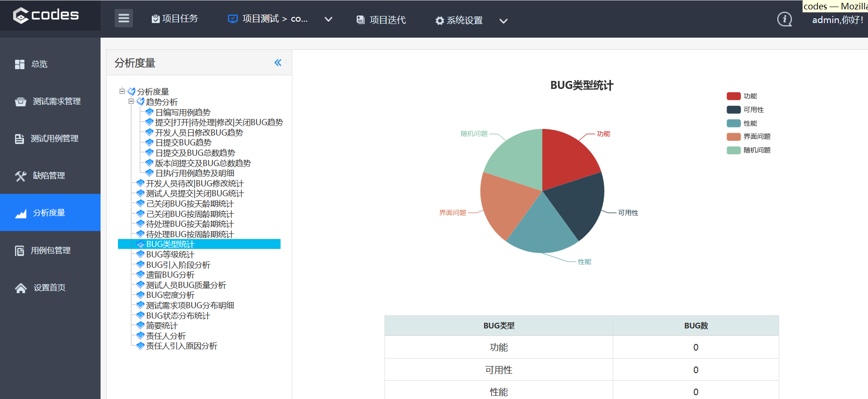The image size is (868, 399).
Task: Collapse the root 分析度量 tree node
Action: coord(122,91)
